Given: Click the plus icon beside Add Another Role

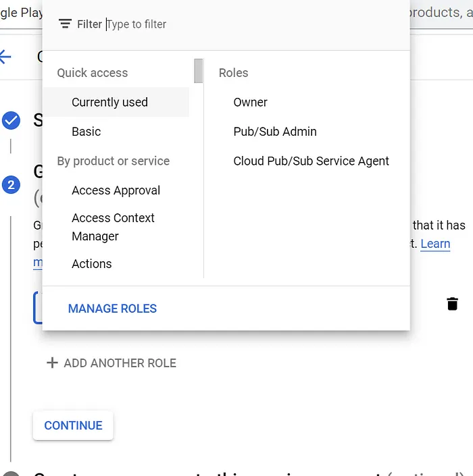Looking at the screenshot, I should pos(52,363).
